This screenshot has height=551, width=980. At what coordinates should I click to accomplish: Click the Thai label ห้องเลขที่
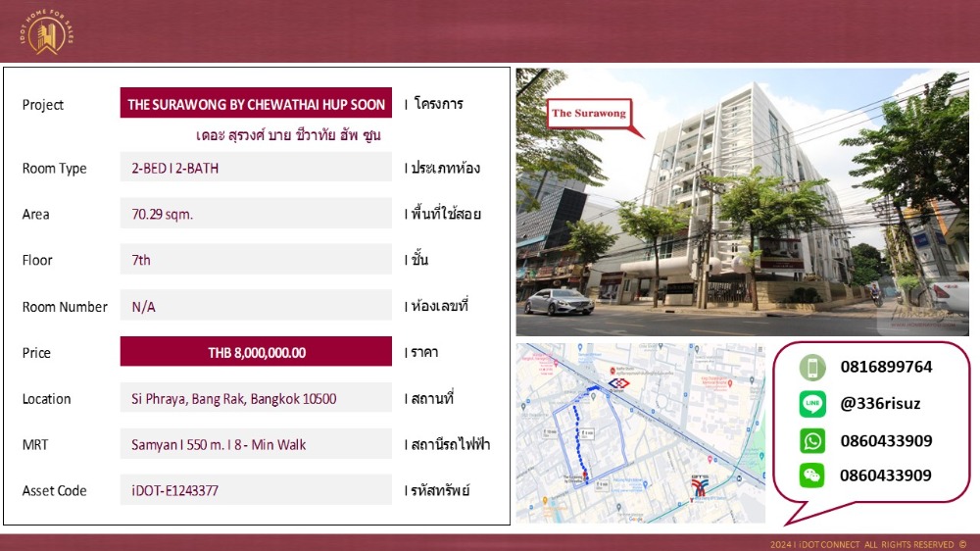[x=439, y=306]
